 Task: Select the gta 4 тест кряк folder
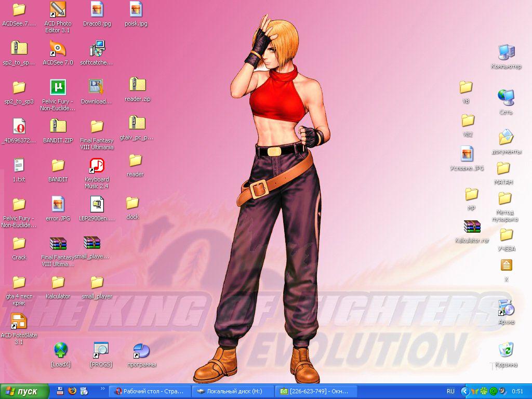19,283
